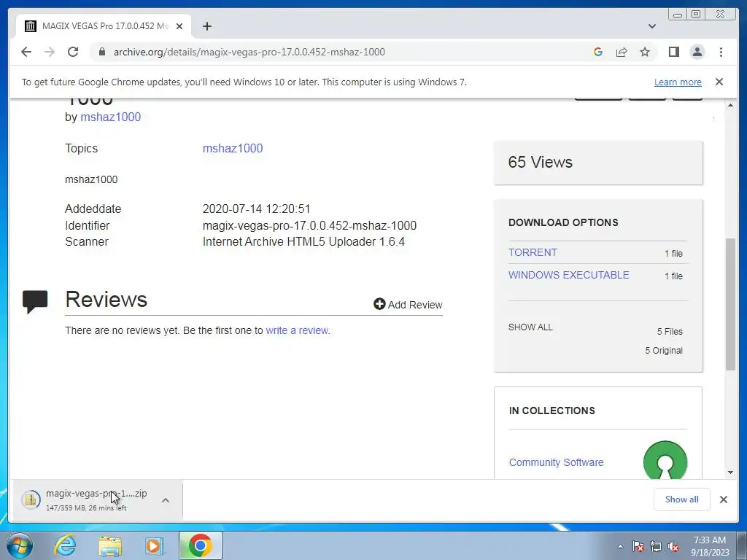Click the Add Review plus icon
The width and height of the screenshot is (747, 560).
point(379,304)
